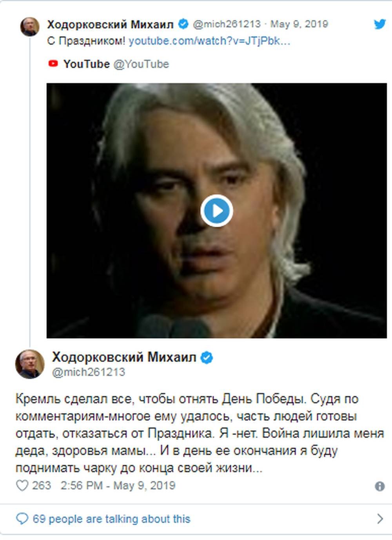Image resolution: width=392 pixels, height=540 pixels.
Task: Expand the conversation with right chevron
Action: [379, 519]
